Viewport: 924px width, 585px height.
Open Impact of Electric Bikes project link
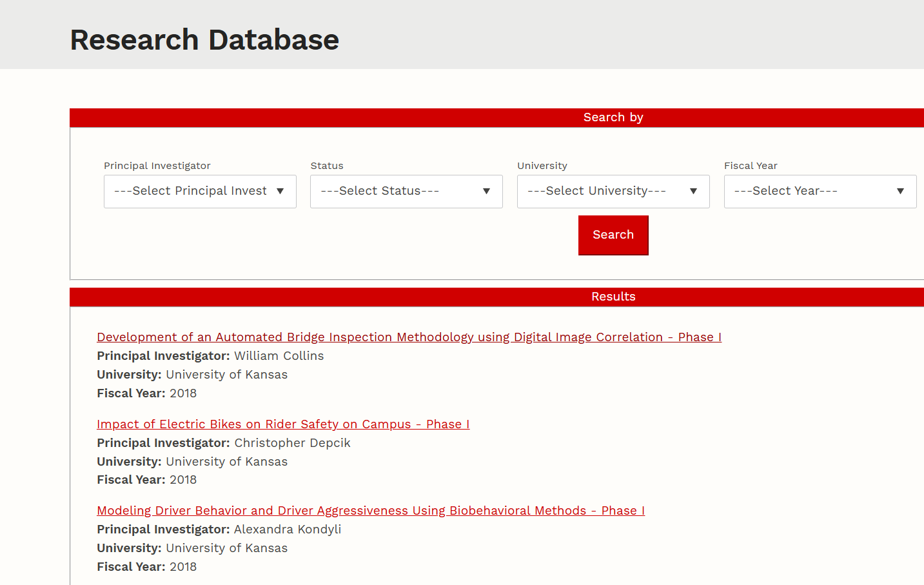pyautogui.click(x=283, y=424)
